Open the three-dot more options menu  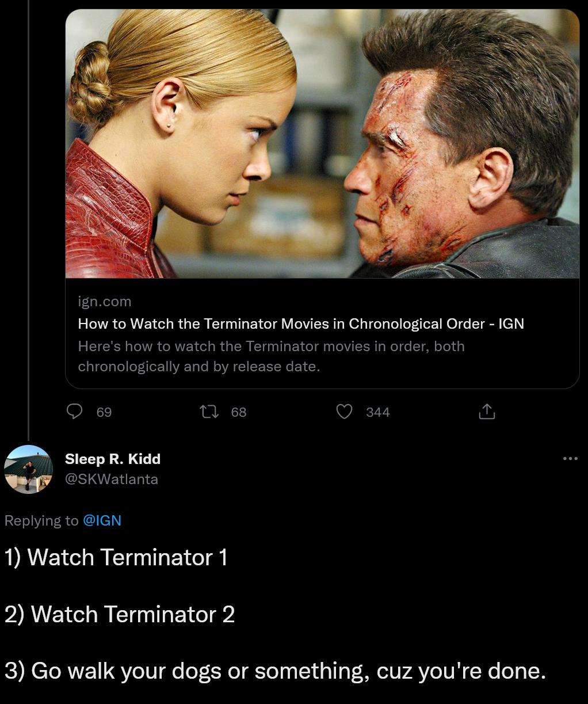click(570, 458)
